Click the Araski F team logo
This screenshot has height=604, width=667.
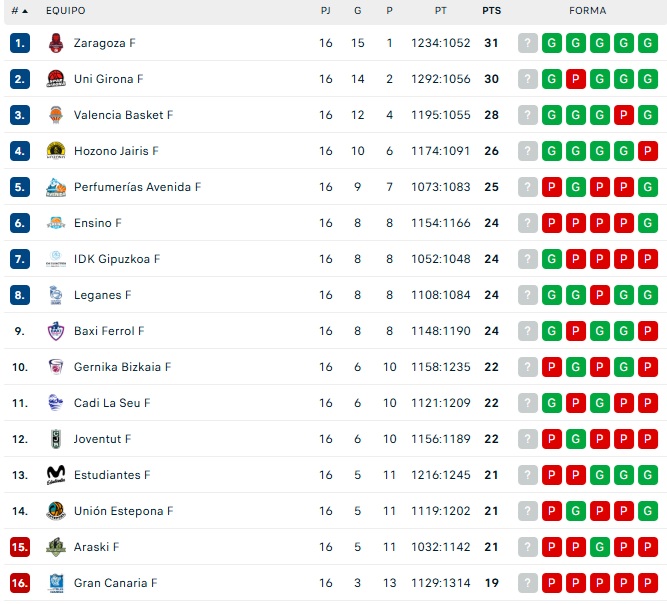56,547
